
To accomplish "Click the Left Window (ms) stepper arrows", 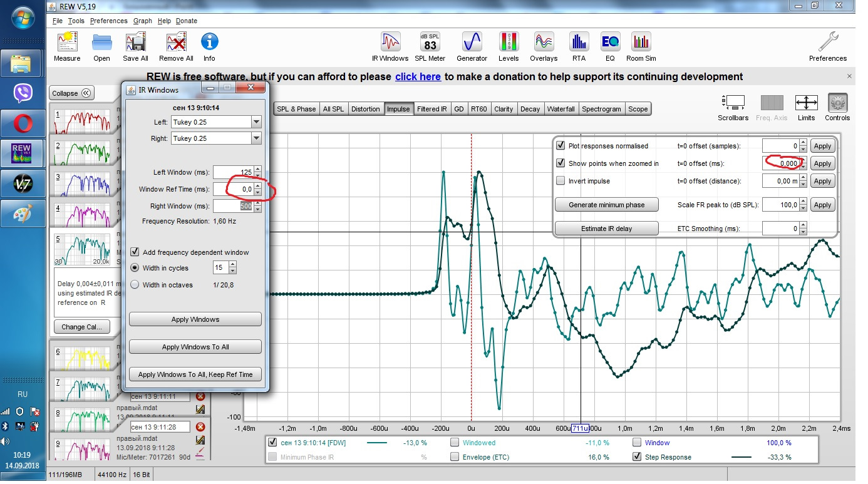I will click(x=257, y=172).
